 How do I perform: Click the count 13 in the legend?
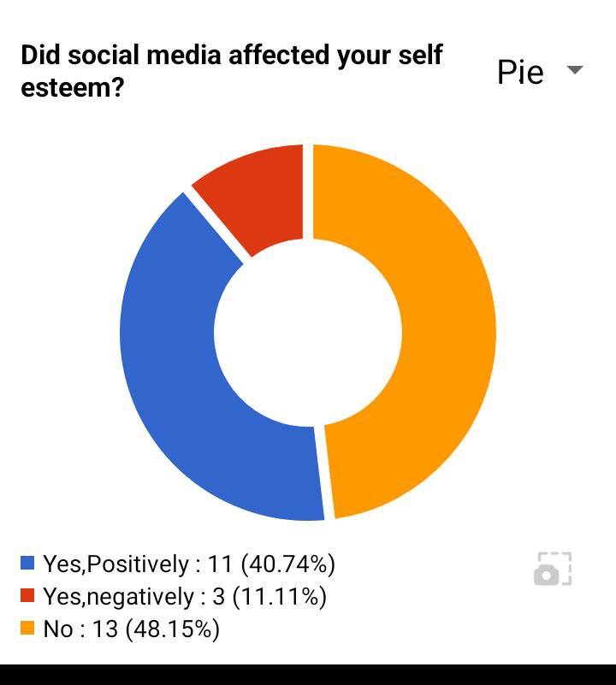(104, 629)
